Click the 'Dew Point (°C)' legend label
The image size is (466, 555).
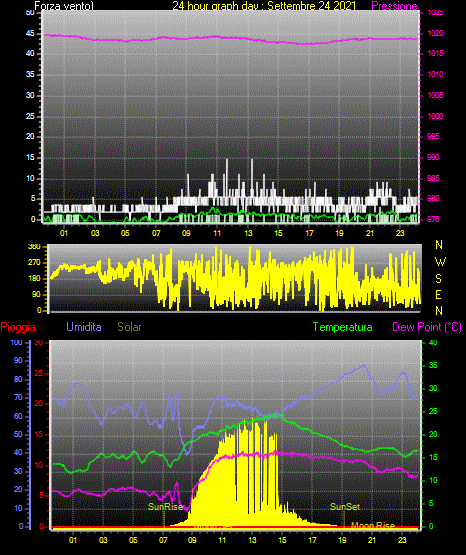(427, 327)
